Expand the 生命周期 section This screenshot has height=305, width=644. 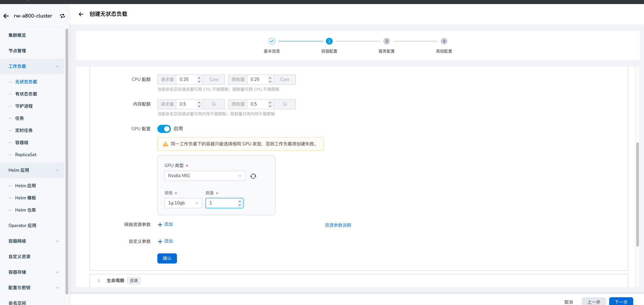(x=99, y=281)
